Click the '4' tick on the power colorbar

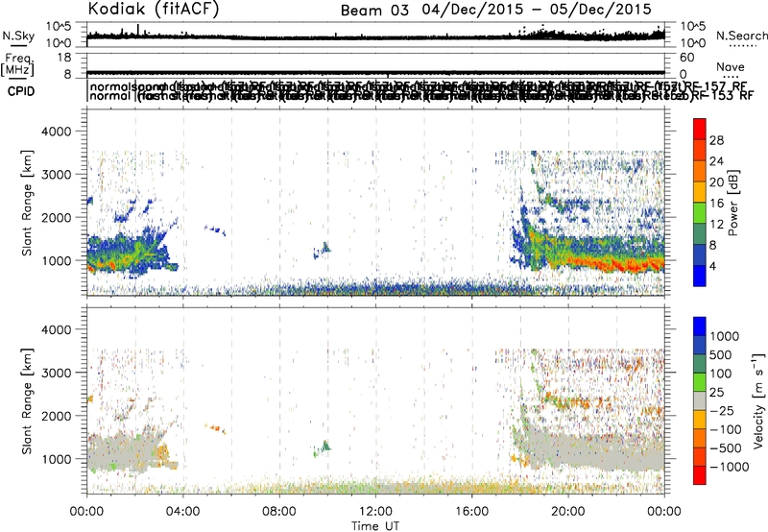tap(712, 266)
